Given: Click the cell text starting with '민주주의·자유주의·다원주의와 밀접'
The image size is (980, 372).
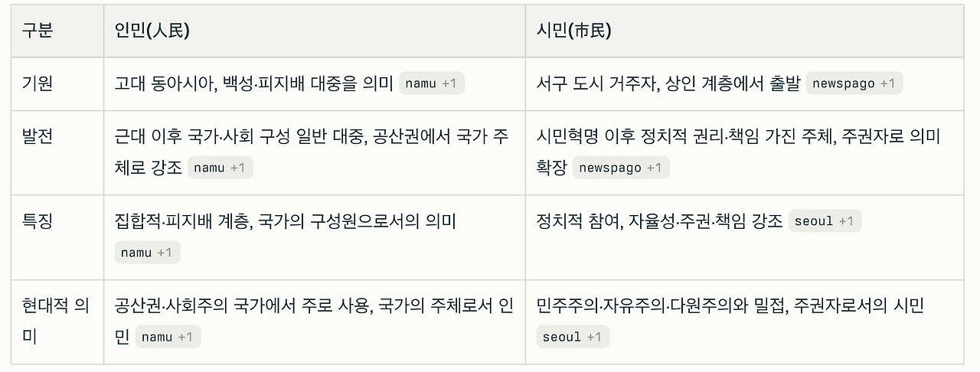Looking at the screenshot, I should click(730, 306).
